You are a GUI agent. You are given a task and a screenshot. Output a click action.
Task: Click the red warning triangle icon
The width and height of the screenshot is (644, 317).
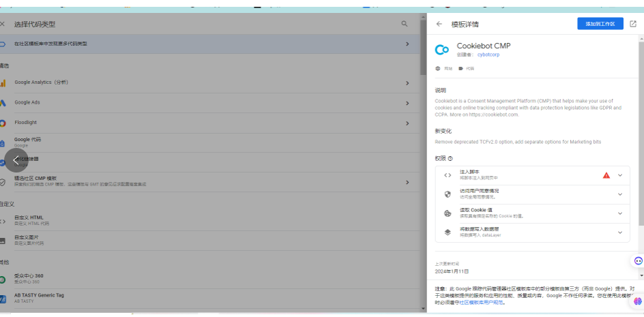pos(606,175)
